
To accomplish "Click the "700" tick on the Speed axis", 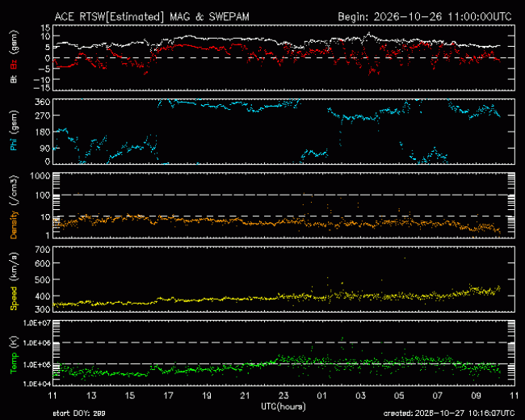I will [x=43, y=250].
